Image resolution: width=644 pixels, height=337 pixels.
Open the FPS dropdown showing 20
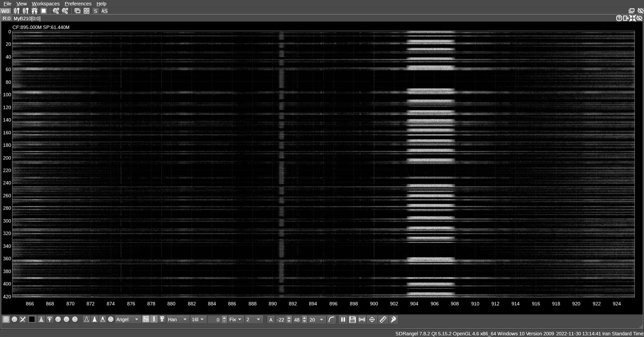click(x=317, y=320)
